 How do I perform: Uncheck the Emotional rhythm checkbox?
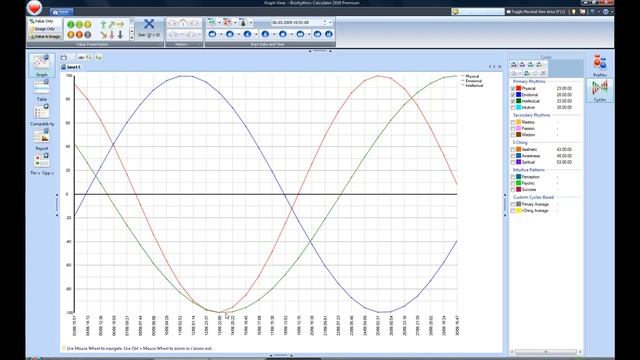(x=513, y=95)
